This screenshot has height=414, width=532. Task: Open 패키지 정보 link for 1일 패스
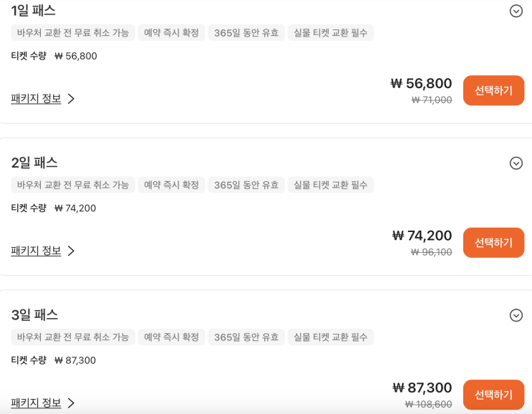pyautogui.click(x=37, y=99)
